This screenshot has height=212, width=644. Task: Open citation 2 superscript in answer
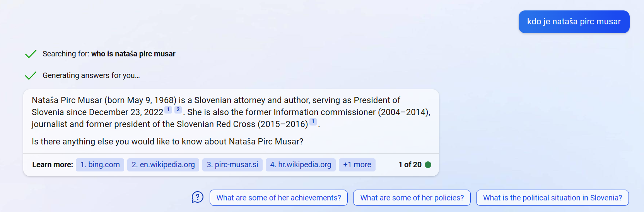coord(178,110)
